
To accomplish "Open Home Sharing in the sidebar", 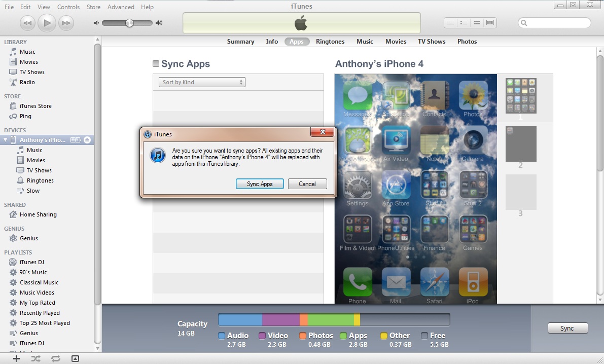I will coord(38,214).
